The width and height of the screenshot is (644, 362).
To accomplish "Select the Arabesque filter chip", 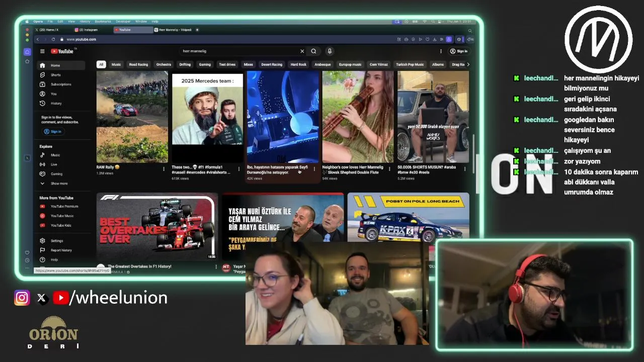I will (x=323, y=64).
